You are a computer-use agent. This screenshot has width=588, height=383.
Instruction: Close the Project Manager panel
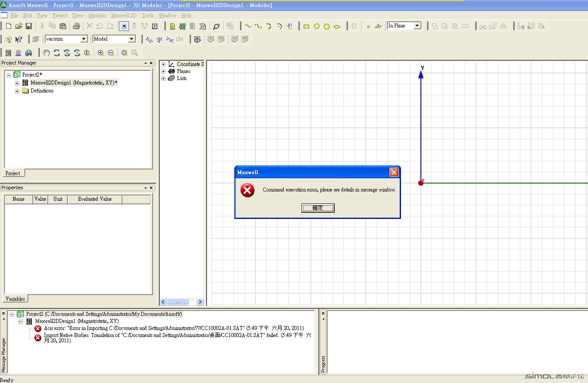pos(151,63)
